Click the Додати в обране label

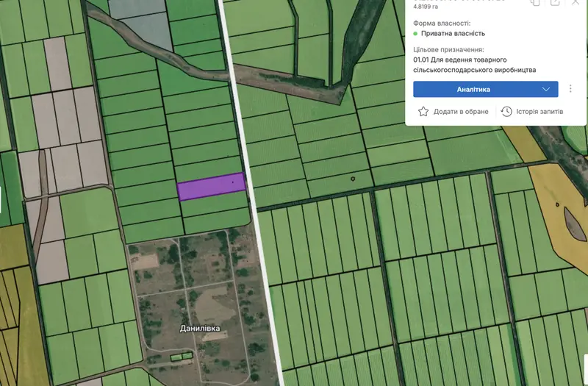click(x=461, y=112)
